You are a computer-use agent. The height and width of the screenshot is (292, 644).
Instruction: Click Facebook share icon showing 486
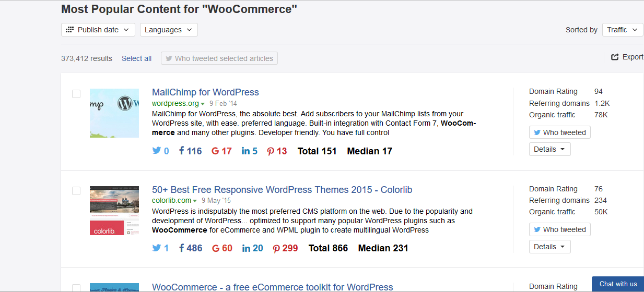[x=181, y=248]
